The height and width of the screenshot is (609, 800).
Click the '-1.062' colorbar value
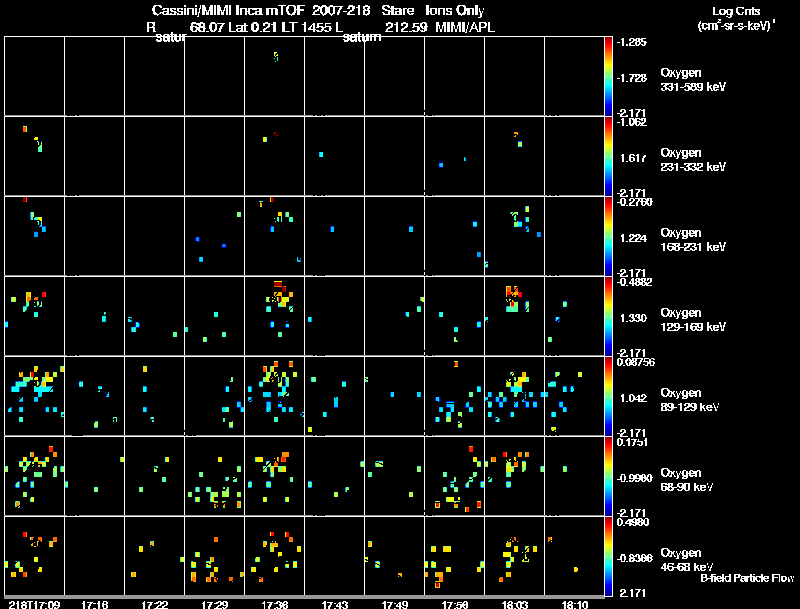pos(632,122)
